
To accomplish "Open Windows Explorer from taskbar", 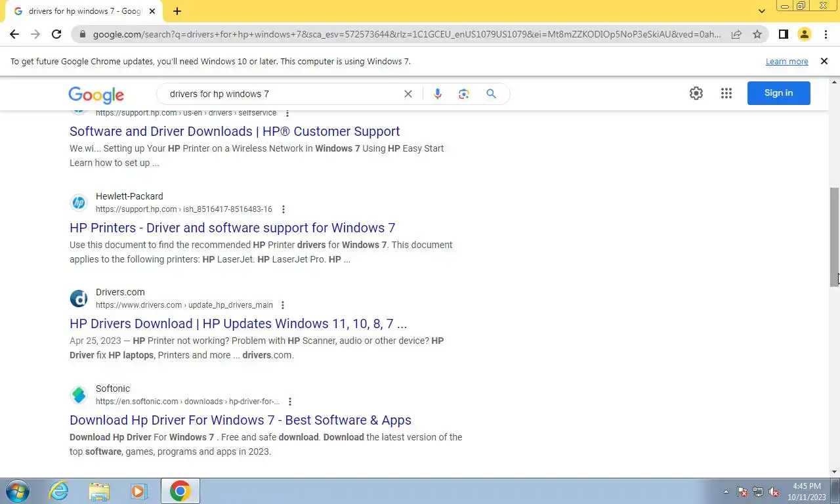I will tap(99, 491).
